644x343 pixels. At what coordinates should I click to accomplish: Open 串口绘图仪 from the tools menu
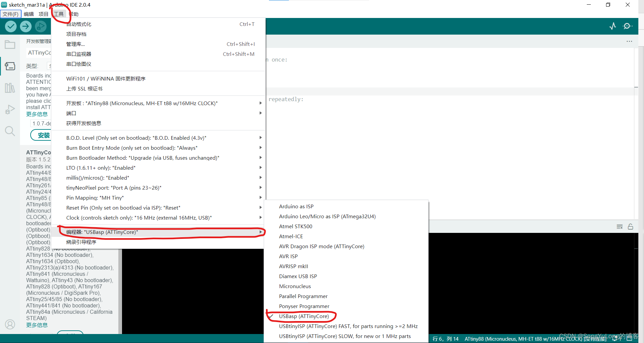[158, 64]
